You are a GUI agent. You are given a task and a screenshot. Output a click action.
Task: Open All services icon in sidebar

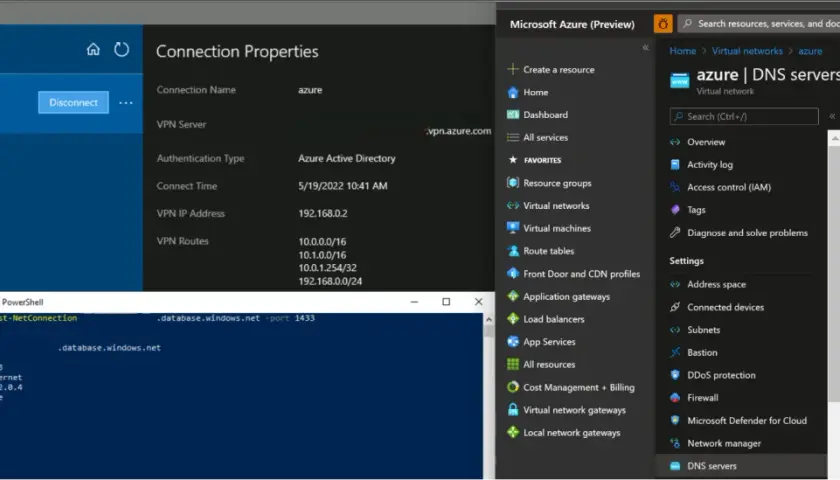click(513, 138)
